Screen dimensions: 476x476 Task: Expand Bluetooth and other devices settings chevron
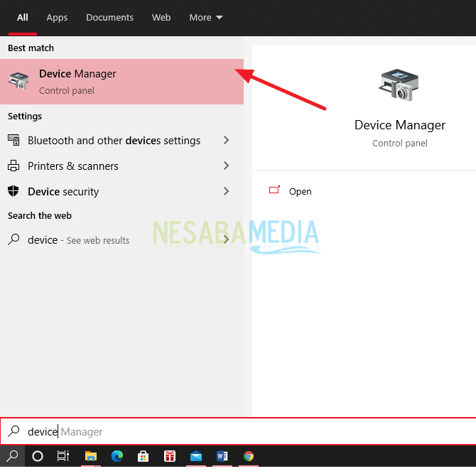pos(226,140)
